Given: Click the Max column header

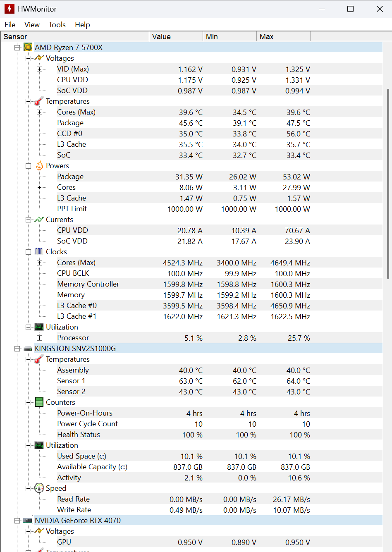Looking at the screenshot, I should click(283, 37).
